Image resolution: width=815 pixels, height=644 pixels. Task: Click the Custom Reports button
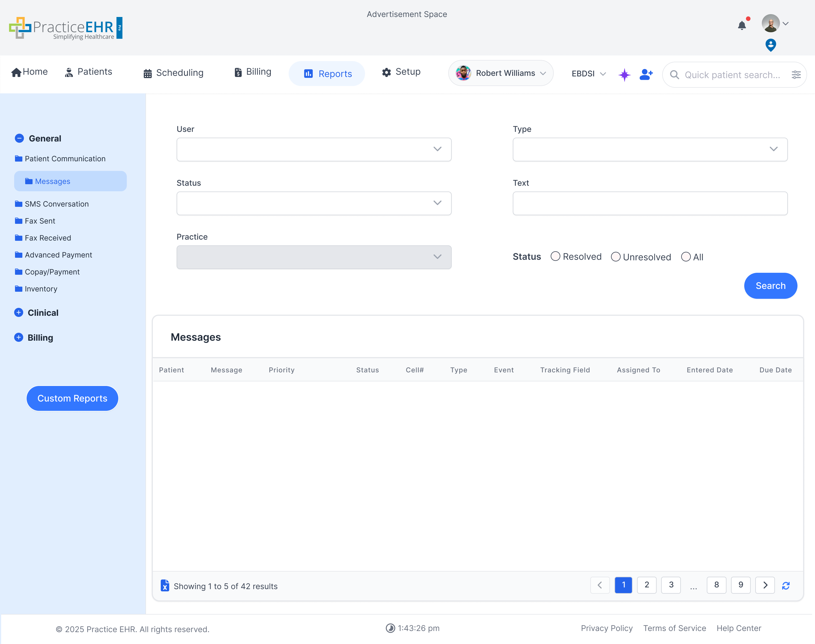[x=72, y=398]
